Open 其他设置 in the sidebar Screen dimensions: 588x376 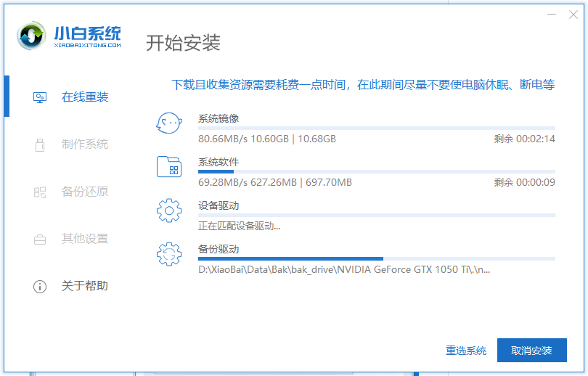coord(85,239)
